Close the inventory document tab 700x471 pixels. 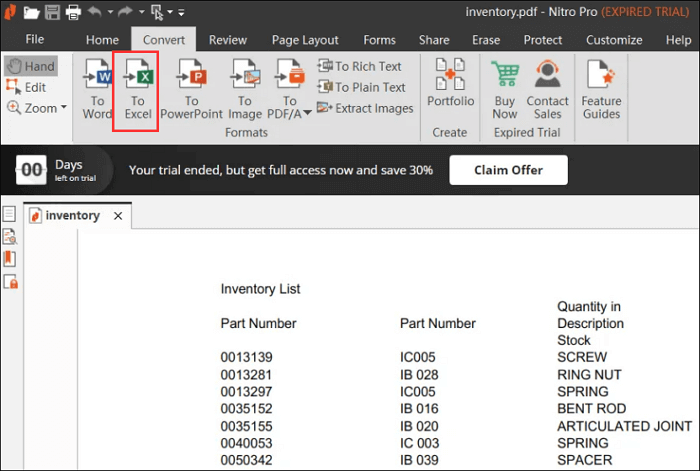(118, 216)
